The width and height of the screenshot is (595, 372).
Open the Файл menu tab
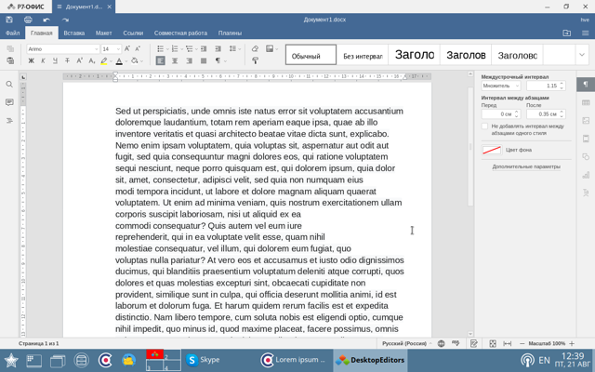pos(13,33)
